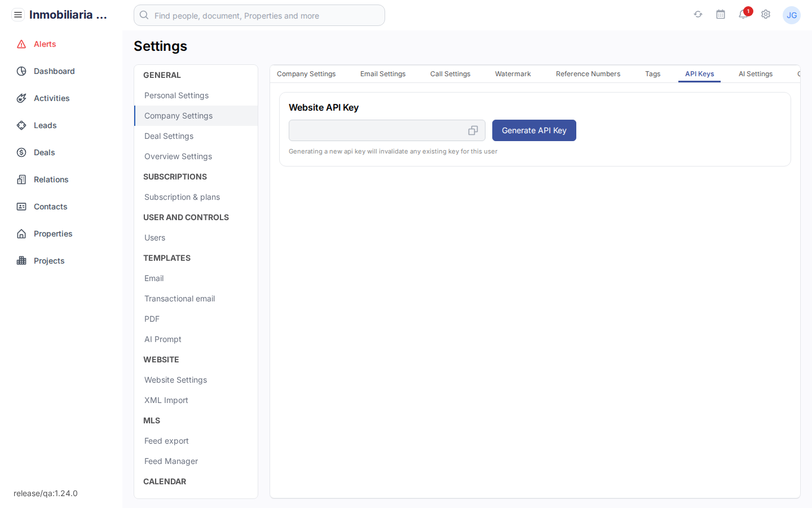Open the Alerts section from the sidebar

[21, 43]
